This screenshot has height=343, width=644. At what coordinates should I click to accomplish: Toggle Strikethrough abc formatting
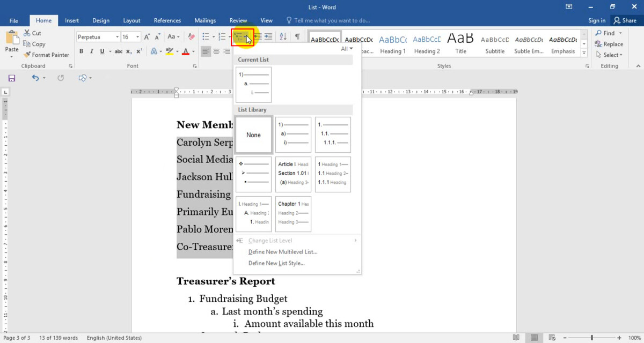click(119, 51)
